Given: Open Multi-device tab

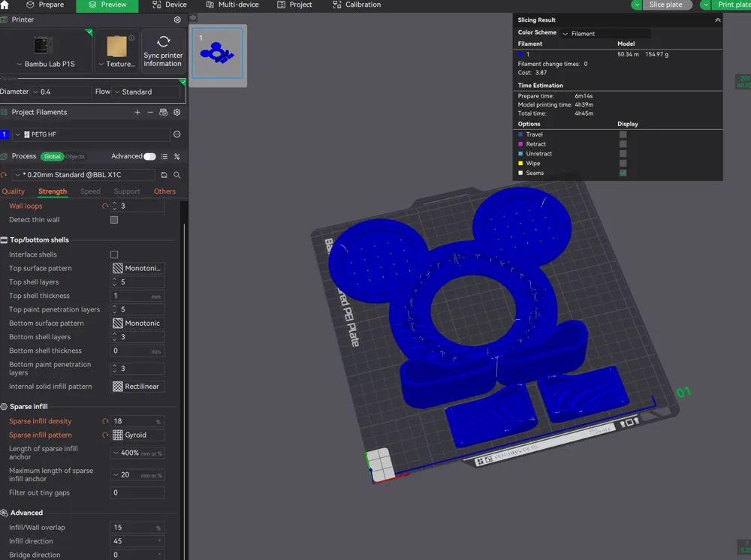Looking at the screenshot, I should (232, 5).
